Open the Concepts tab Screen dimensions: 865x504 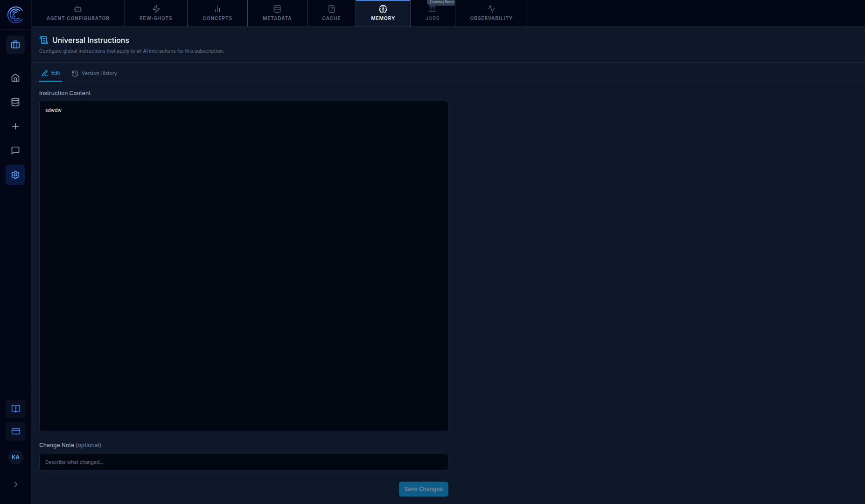pos(217,14)
